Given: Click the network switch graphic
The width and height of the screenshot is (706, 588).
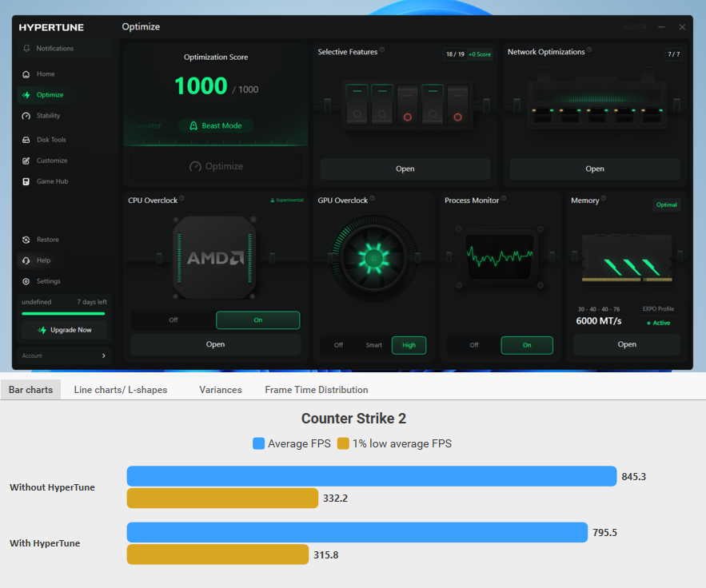Looking at the screenshot, I should click(596, 99).
